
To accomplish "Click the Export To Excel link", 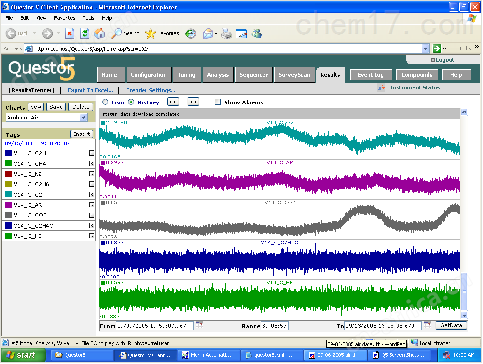I will coord(90,90).
